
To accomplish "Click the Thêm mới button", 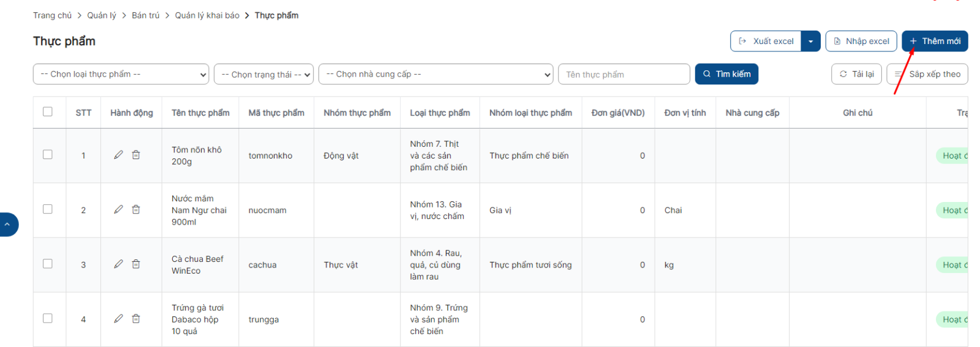I will [x=935, y=41].
